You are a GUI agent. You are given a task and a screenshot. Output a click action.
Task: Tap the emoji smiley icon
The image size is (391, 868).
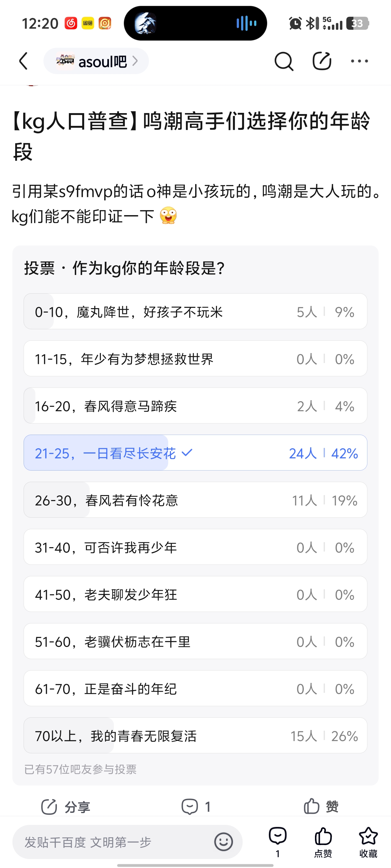(223, 842)
